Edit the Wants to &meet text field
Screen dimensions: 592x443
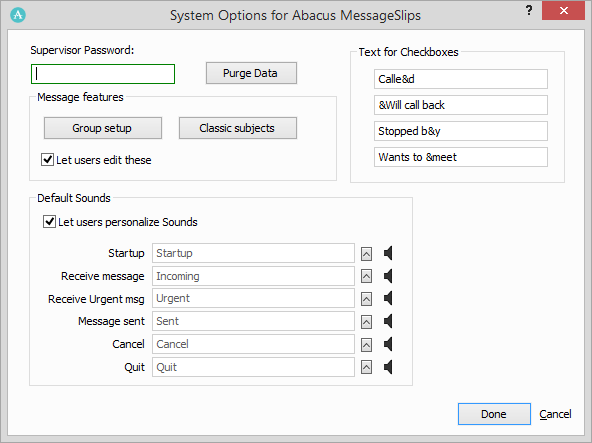[x=461, y=157]
